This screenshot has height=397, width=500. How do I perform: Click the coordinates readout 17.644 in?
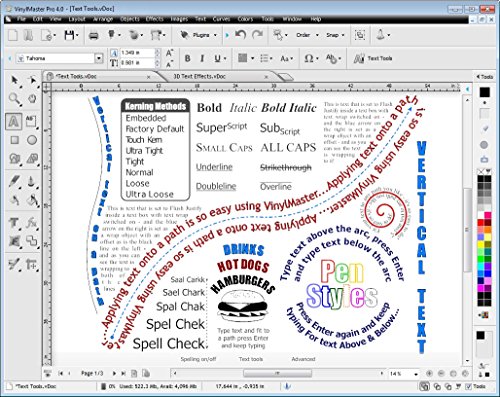(240, 386)
